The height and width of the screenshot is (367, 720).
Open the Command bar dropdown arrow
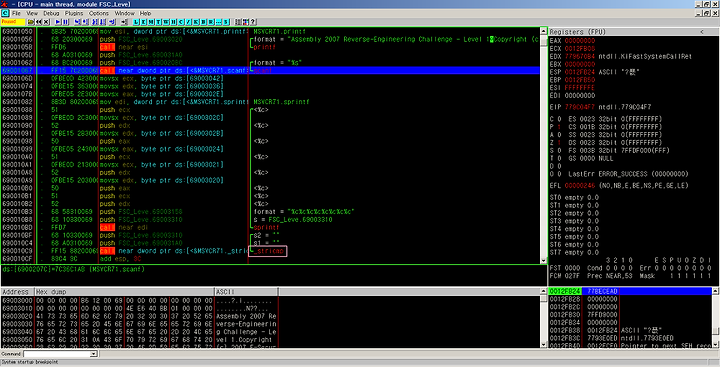pos(94,354)
